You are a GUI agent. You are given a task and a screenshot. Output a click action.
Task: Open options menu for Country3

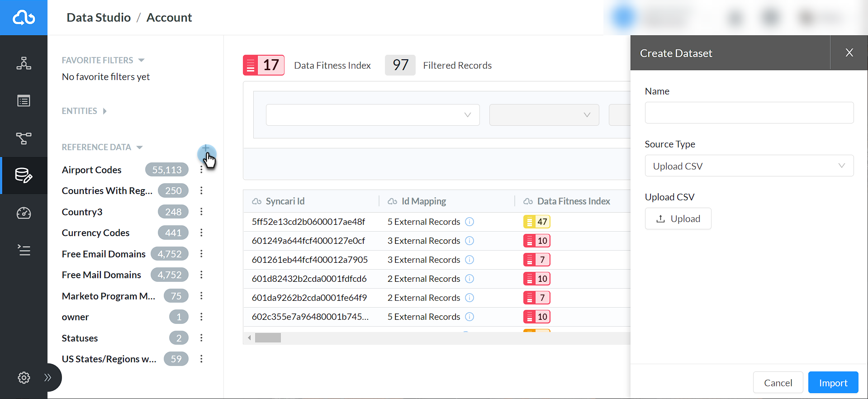201,212
